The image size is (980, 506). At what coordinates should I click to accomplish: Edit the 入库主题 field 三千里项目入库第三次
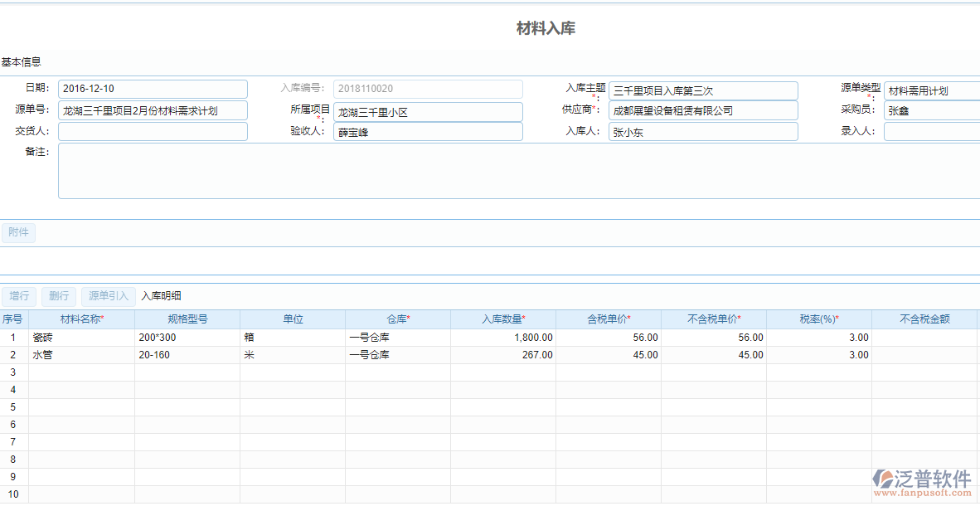click(703, 90)
